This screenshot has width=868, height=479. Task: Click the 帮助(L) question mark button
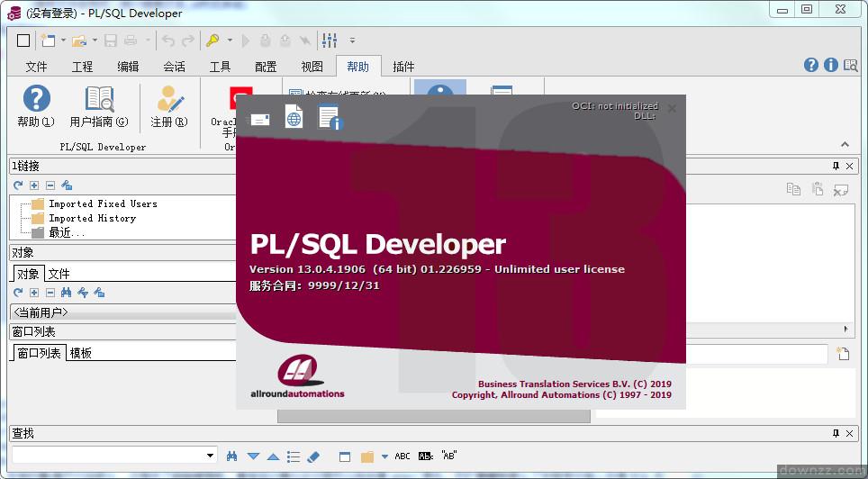pos(37,107)
